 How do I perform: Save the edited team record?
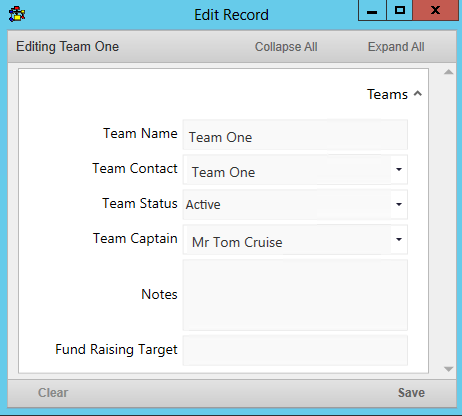tap(411, 393)
